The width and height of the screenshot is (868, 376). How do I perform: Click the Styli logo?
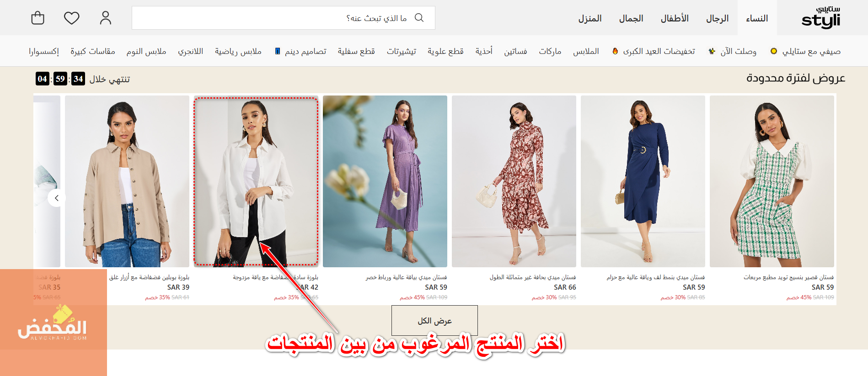tap(821, 18)
